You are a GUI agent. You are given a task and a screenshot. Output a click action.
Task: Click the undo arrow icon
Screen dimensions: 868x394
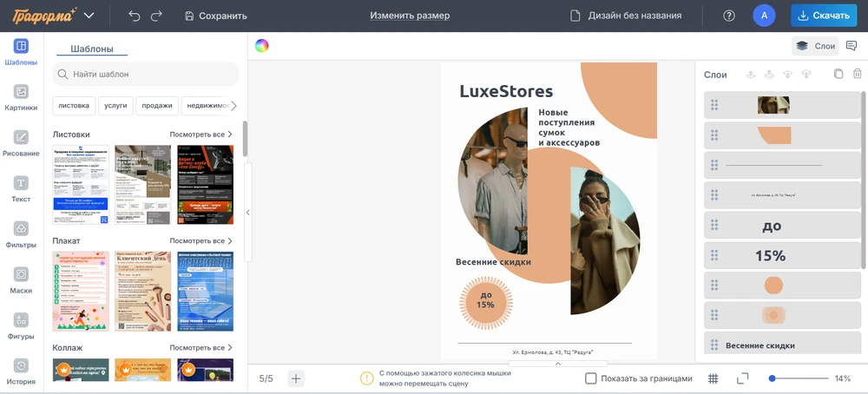click(134, 16)
